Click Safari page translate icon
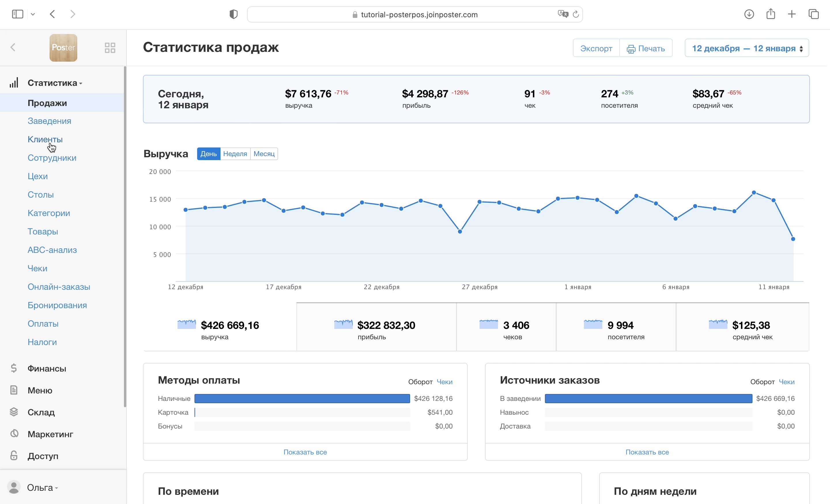The image size is (830, 504). pos(562,14)
